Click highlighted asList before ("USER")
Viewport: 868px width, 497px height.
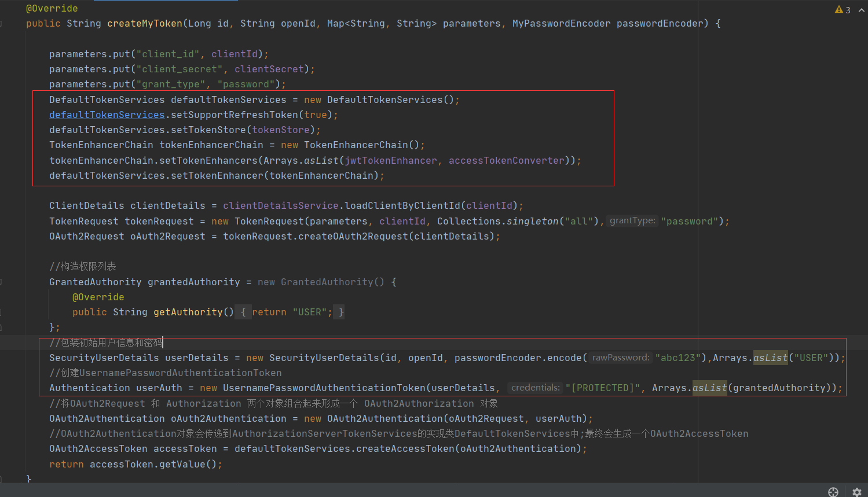[x=771, y=358]
